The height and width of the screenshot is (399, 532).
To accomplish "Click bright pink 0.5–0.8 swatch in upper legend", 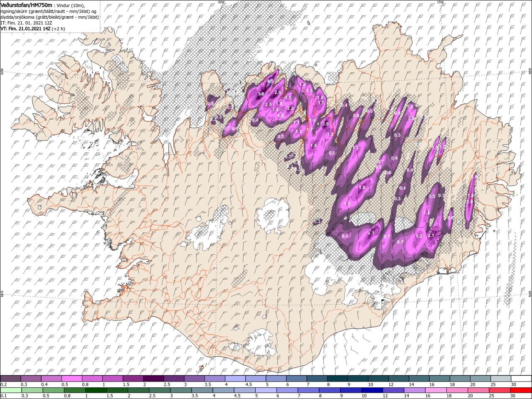I will pyautogui.click(x=73, y=379).
